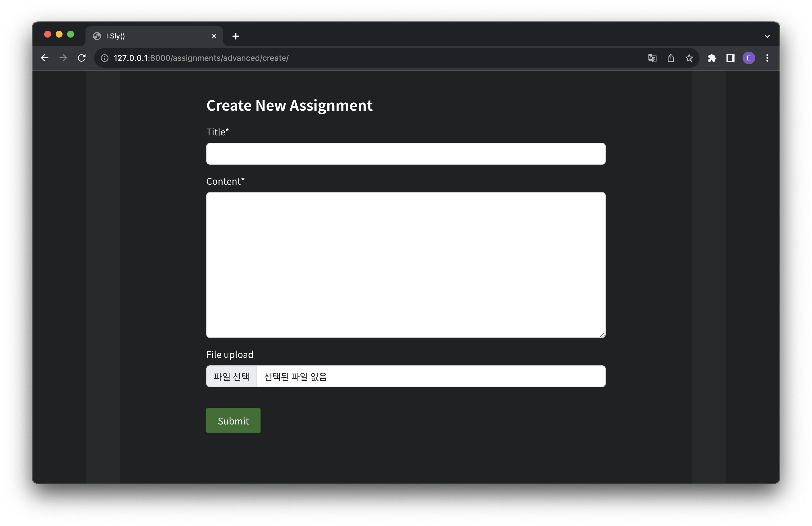
Task: Minimize window with the yellow button
Action: pos(59,34)
